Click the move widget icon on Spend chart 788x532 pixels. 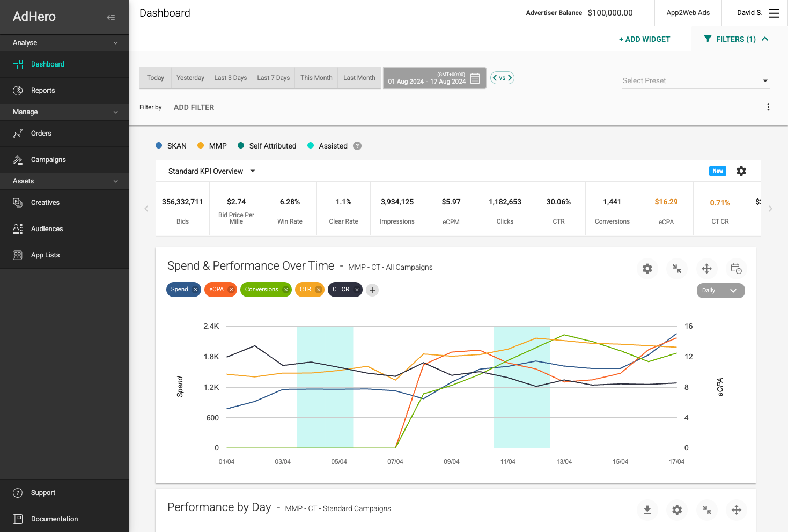(x=706, y=269)
